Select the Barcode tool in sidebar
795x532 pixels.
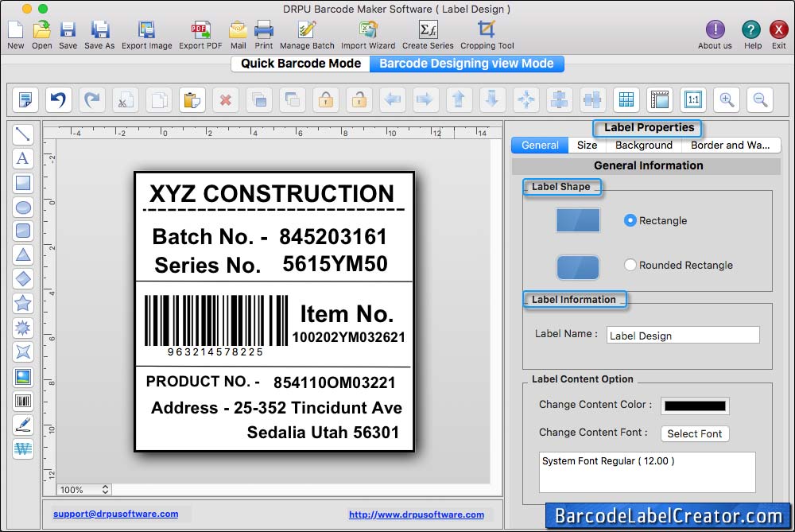pos(23,401)
